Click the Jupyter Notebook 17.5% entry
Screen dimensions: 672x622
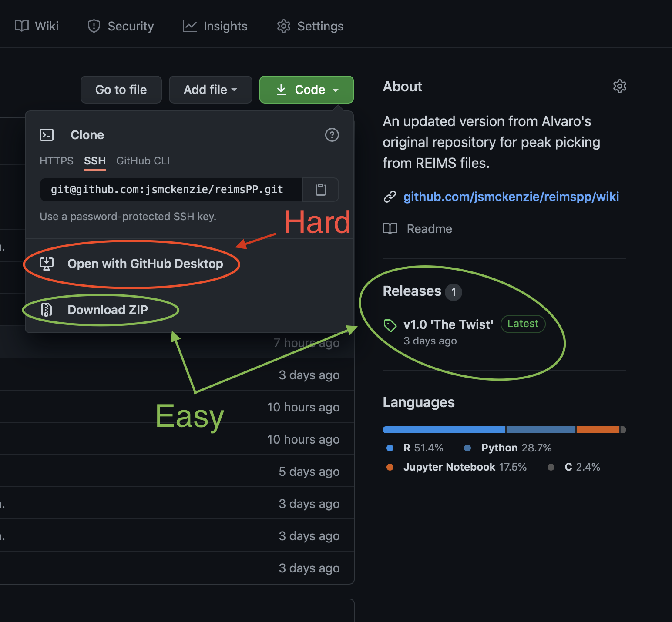tap(457, 467)
